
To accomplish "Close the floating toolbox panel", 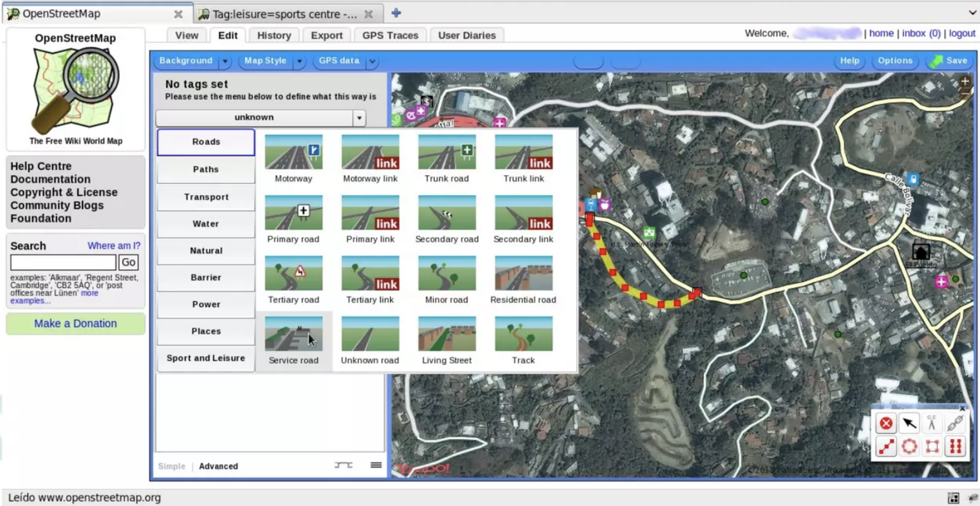I will (963, 408).
